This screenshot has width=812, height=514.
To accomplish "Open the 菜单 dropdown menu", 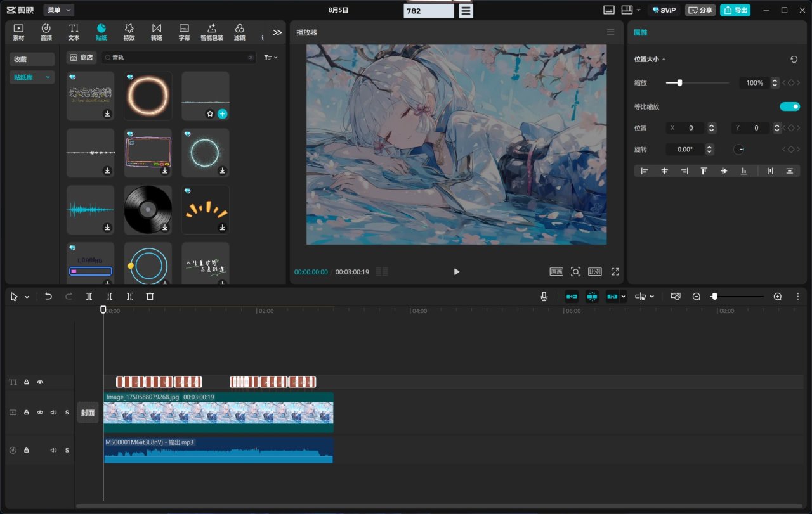I will click(x=59, y=10).
